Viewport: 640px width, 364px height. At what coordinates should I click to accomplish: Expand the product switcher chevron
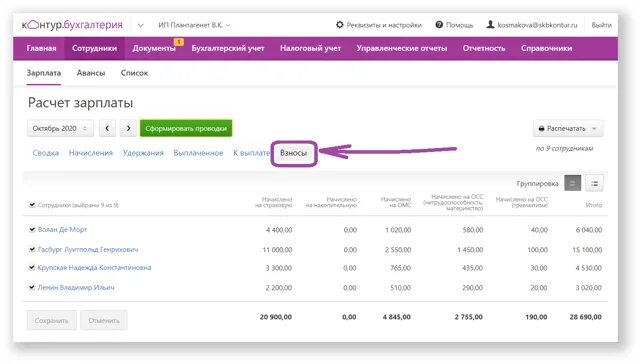[140, 25]
